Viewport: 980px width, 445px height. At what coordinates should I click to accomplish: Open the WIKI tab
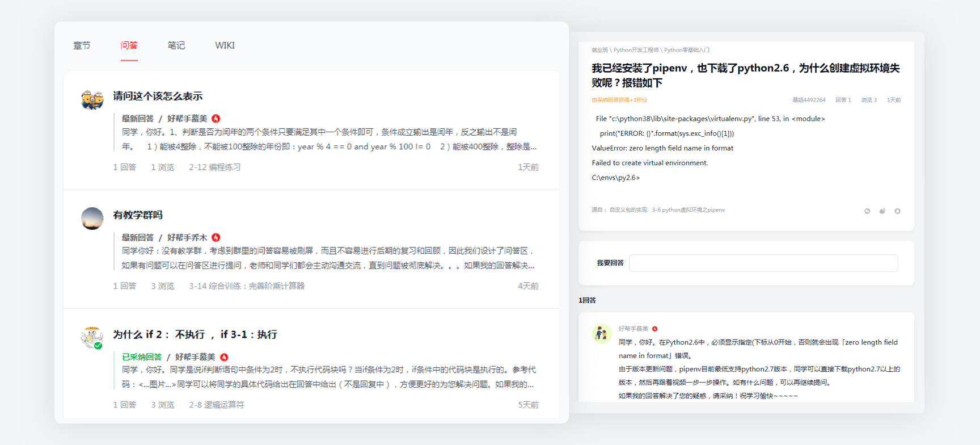pyautogui.click(x=225, y=45)
